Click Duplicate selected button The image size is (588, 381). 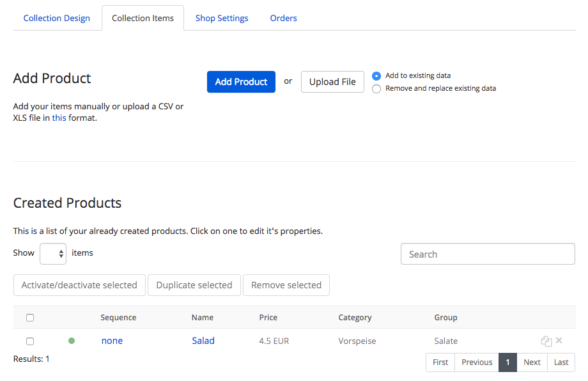[194, 285]
